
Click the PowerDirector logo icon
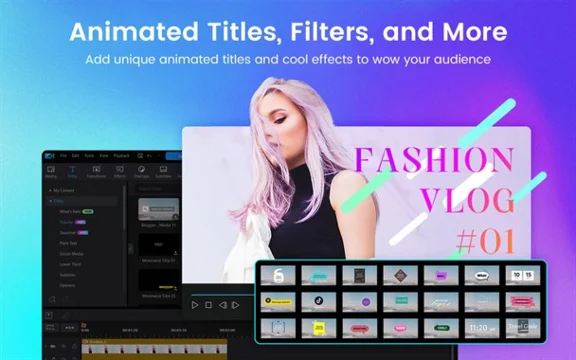tap(50, 156)
